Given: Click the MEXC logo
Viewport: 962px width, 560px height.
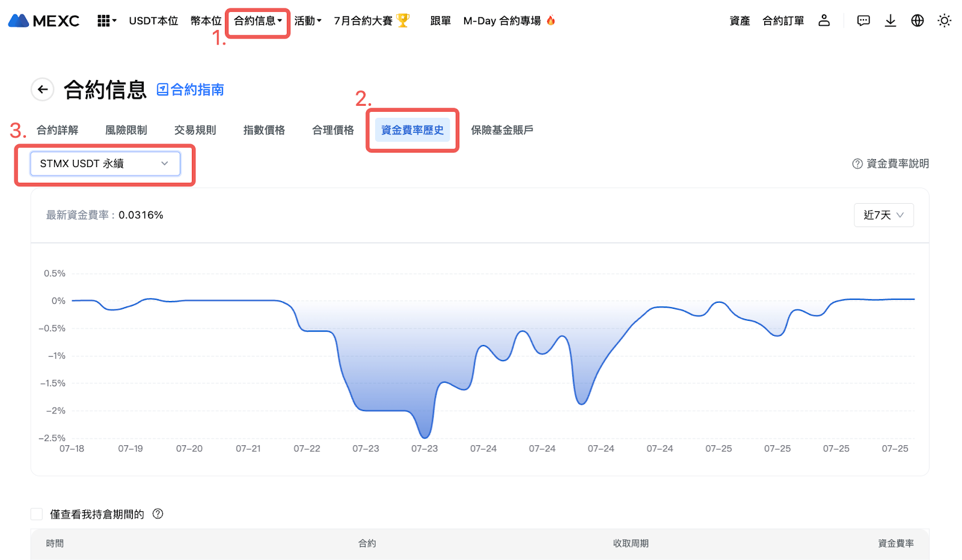Looking at the screenshot, I should tap(43, 21).
